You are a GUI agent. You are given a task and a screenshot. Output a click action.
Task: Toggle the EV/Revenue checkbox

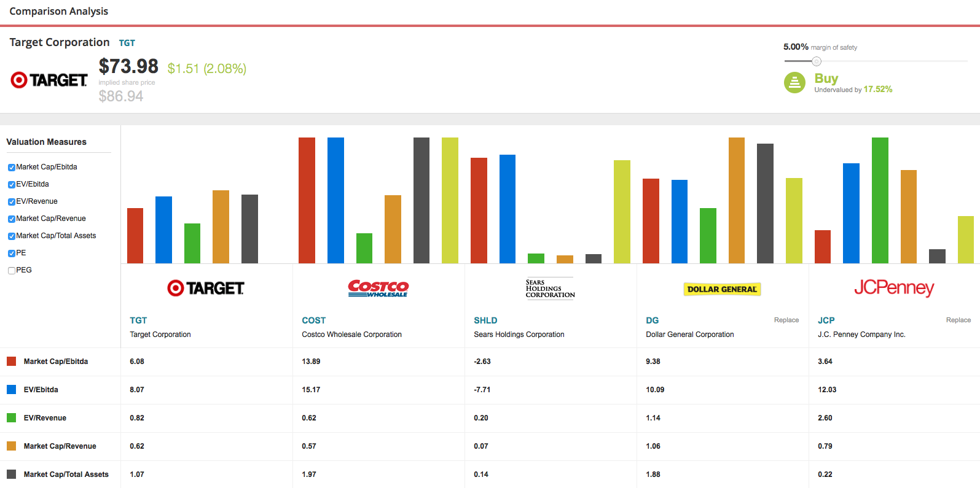tap(12, 202)
